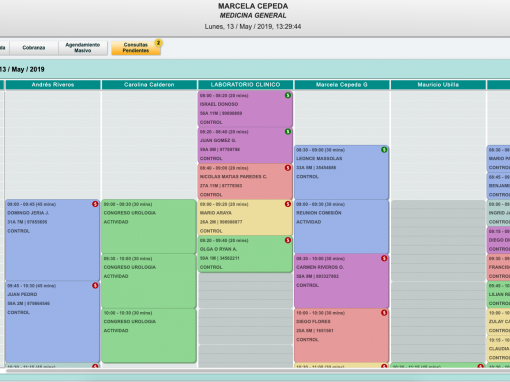Open Leonce Massolas 08:30 appointment

pyautogui.click(x=342, y=172)
